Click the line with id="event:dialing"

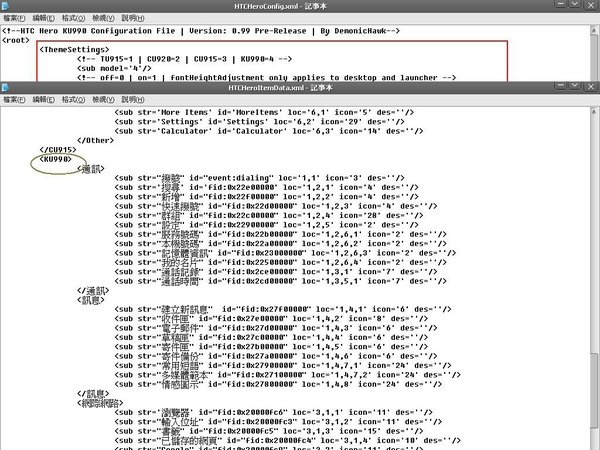[x=259, y=178]
